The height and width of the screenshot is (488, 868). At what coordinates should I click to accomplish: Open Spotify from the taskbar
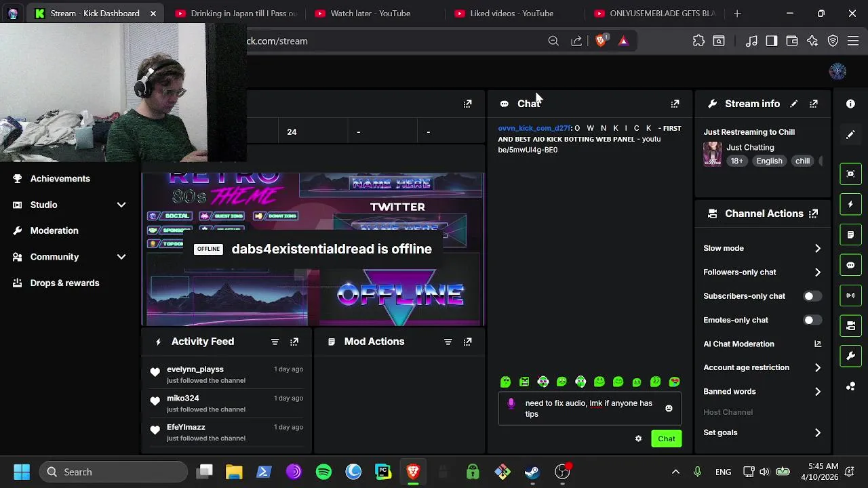tap(323, 472)
